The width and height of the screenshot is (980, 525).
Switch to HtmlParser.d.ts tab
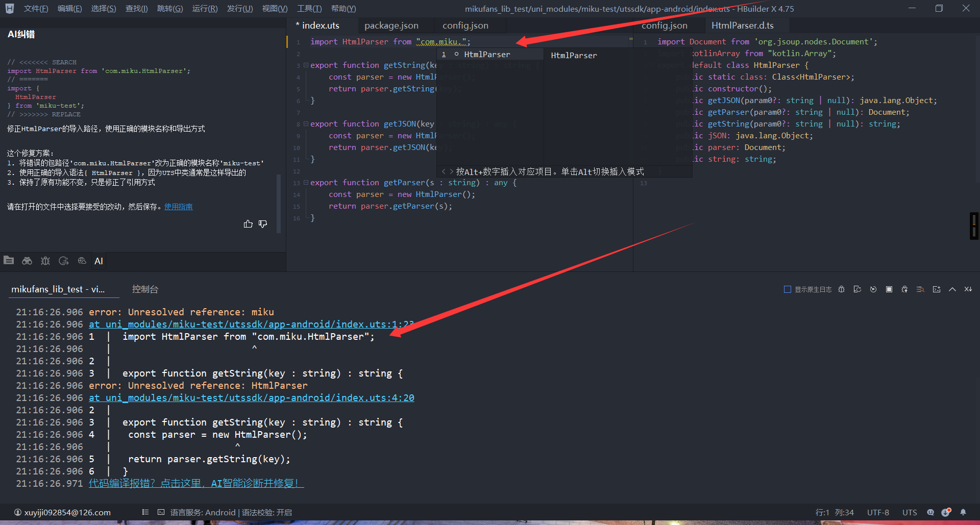tap(743, 26)
